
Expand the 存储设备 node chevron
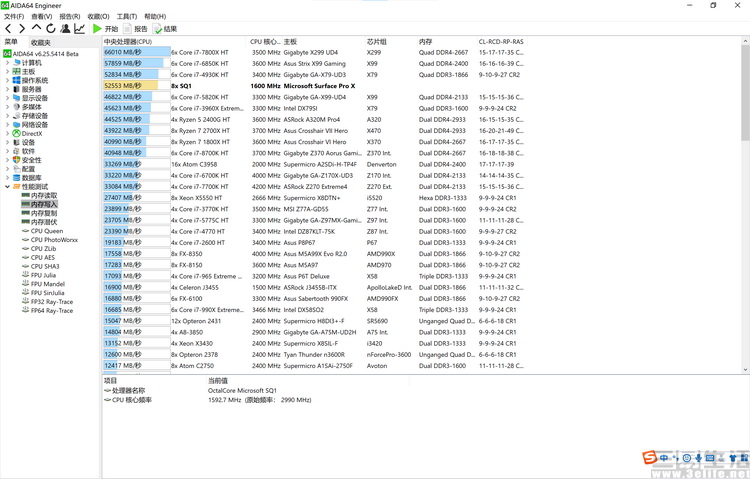tap(8, 115)
